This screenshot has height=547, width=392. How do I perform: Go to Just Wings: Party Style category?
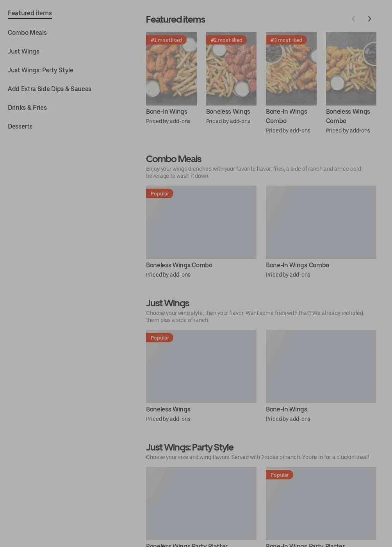41,70
